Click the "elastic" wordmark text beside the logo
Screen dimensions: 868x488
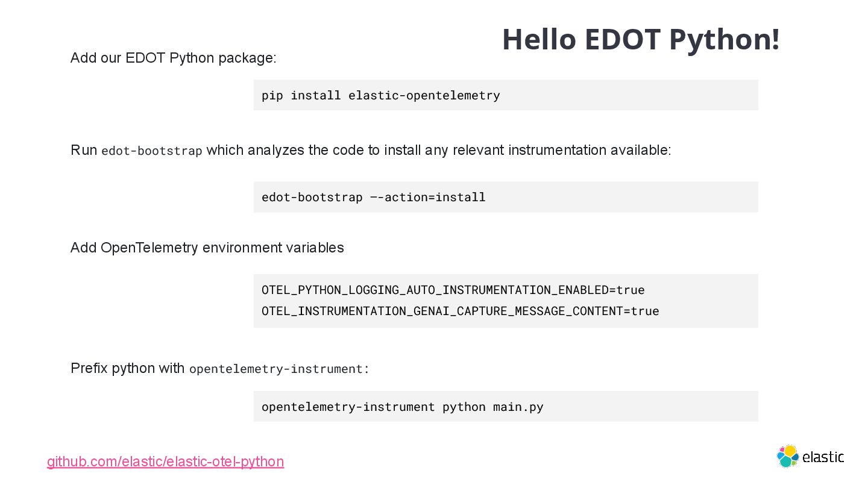(x=823, y=457)
